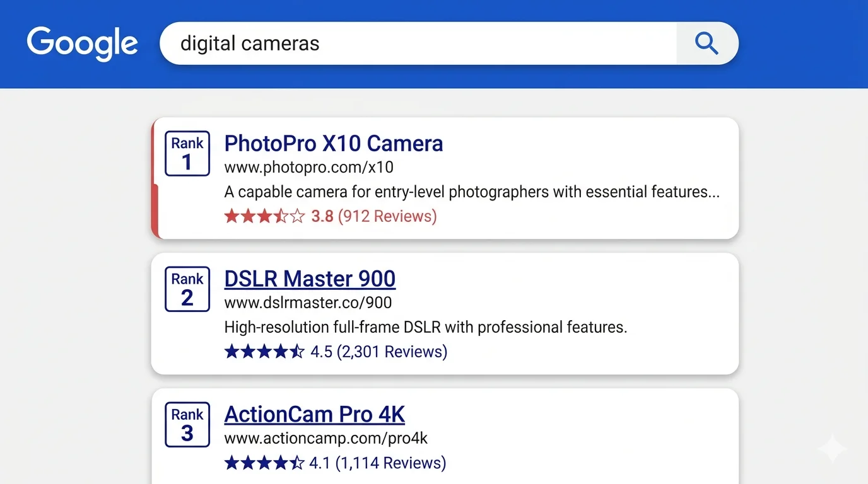868x484 pixels.
Task: Click the www.dslrmaster.co/900 URL
Action: click(x=308, y=302)
